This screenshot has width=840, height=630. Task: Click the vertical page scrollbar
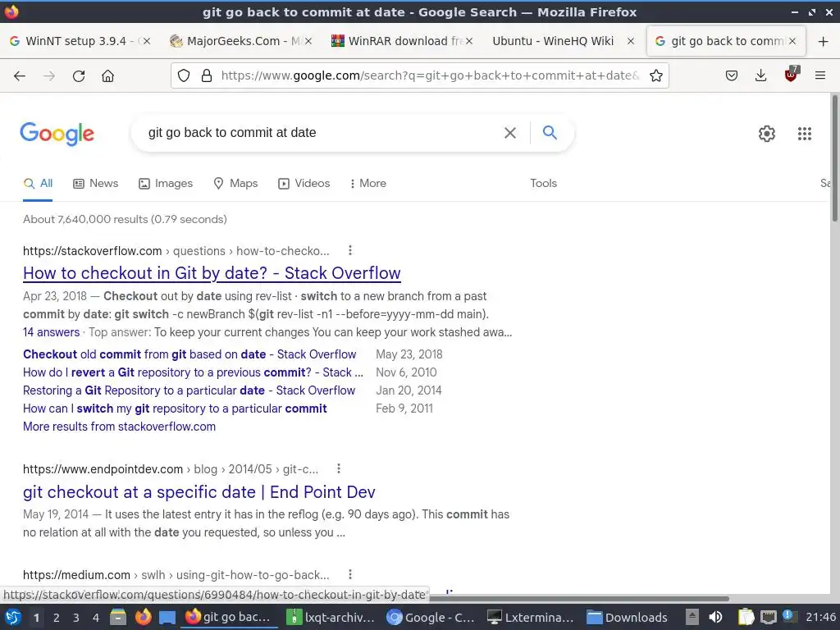click(x=834, y=158)
